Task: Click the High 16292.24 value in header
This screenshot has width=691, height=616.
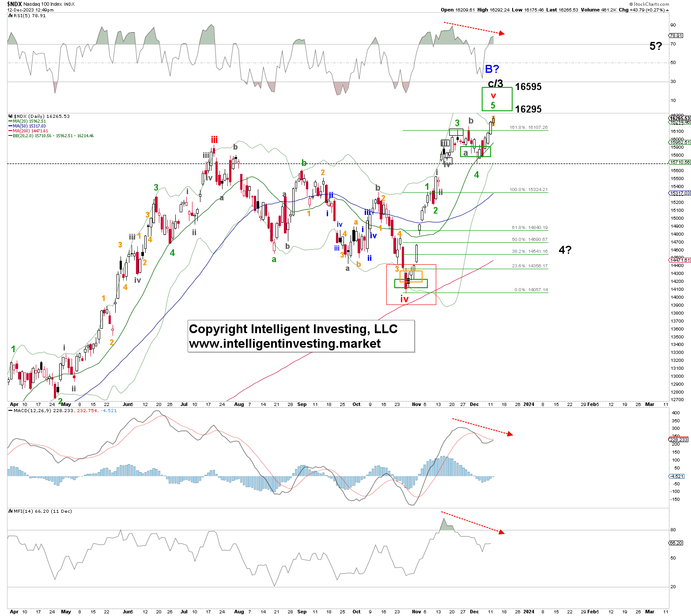Action: [x=494, y=10]
